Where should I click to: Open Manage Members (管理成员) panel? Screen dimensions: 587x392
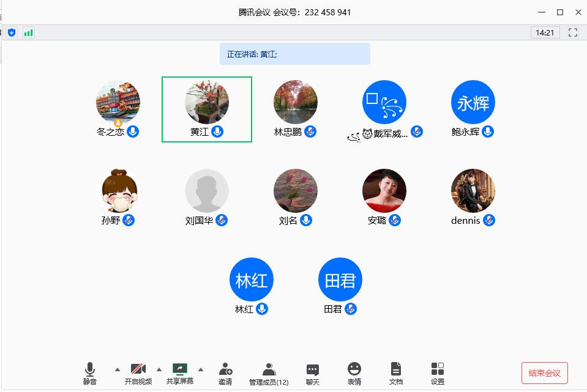coord(269,373)
